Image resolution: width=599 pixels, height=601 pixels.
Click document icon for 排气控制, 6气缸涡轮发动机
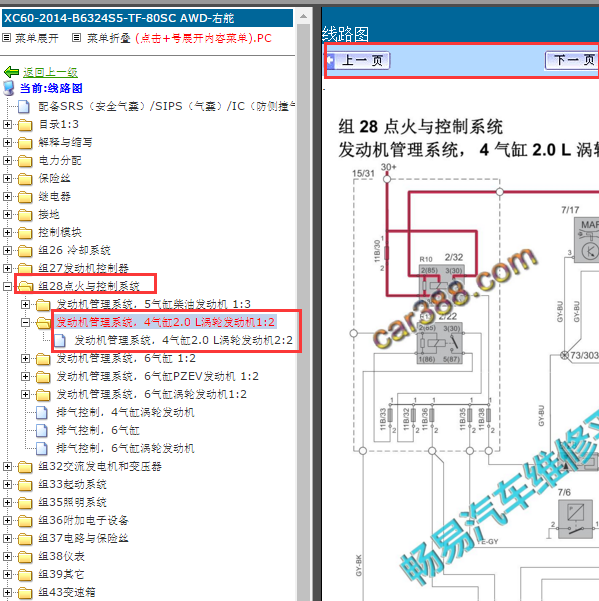(41, 448)
